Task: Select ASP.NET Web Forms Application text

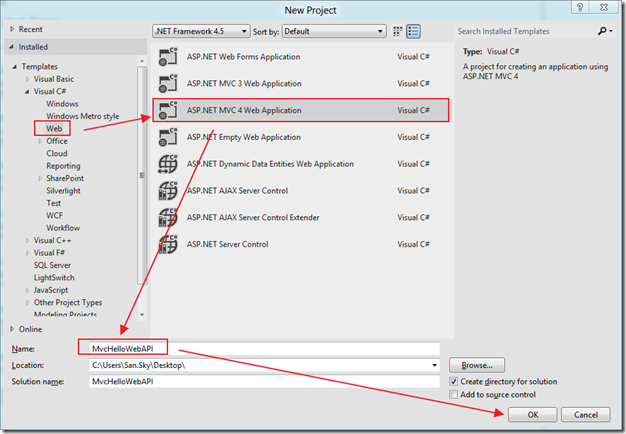Action: [x=244, y=57]
